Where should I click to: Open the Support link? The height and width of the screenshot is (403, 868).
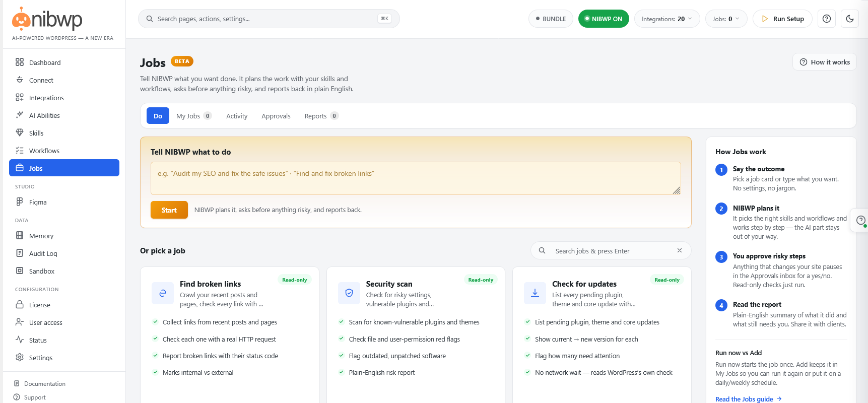pyautogui.click(x=35, y=397)
